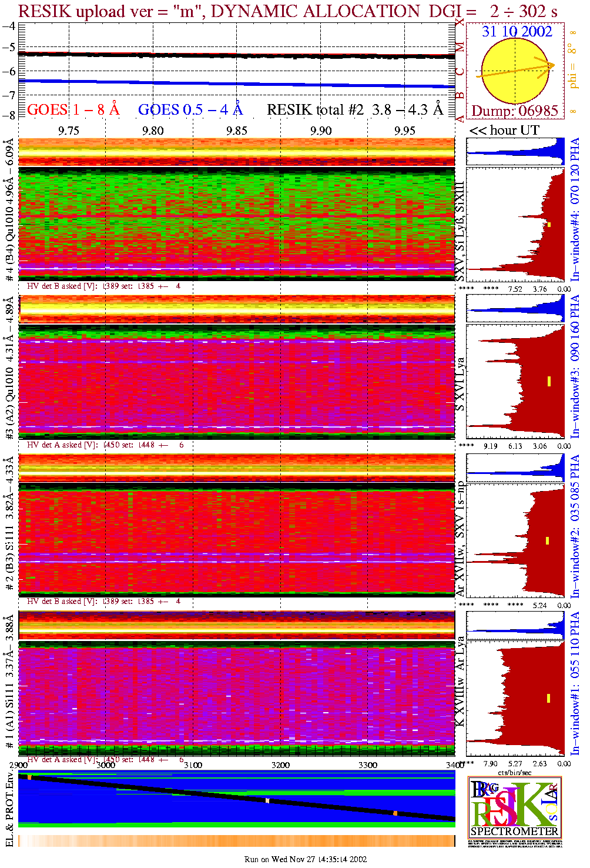
Task: Click the white marker on black diagonal track
Action: point(267,800)
